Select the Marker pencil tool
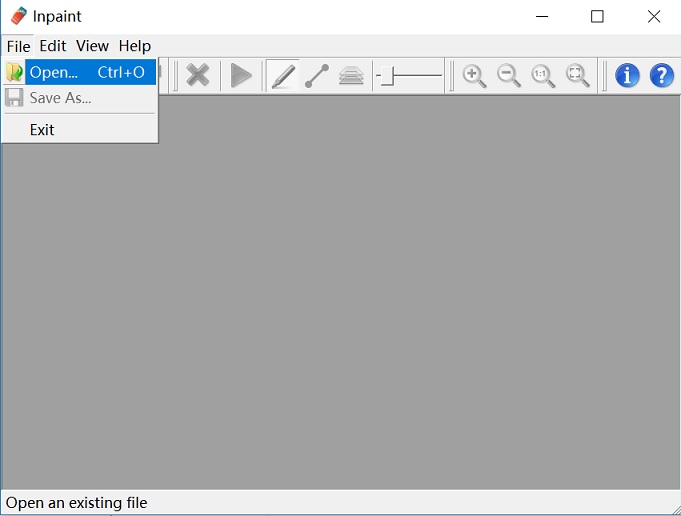 [283, 75]
